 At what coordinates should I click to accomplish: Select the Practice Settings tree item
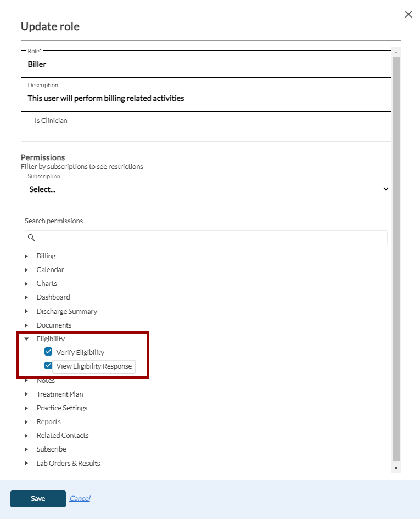tap(61, 408)
